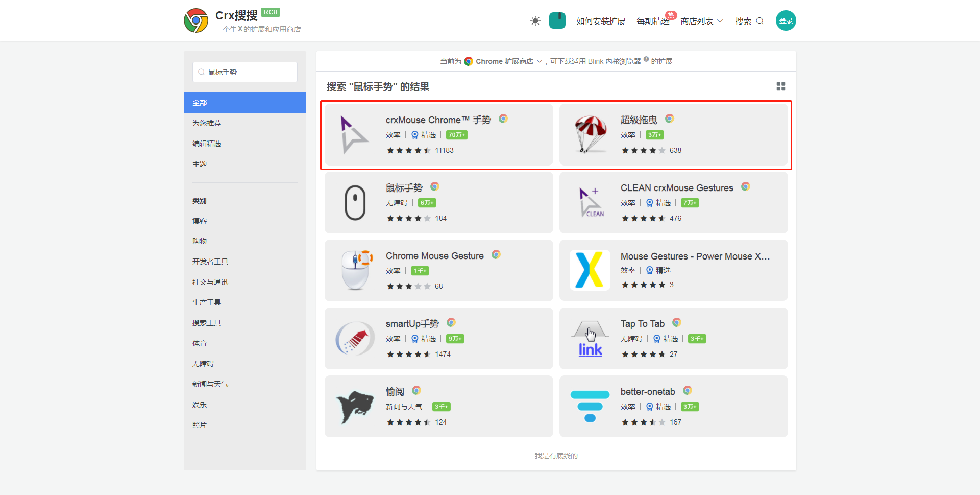Click 70万+ users badge on crxMouse
This screenshot has width=980, height=495.
(457, 135)
